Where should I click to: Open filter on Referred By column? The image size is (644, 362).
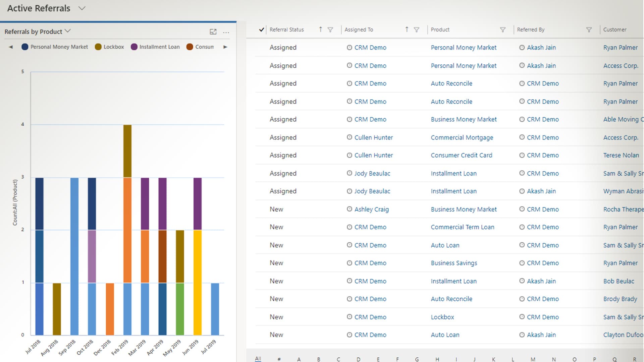tap(589, 30)
